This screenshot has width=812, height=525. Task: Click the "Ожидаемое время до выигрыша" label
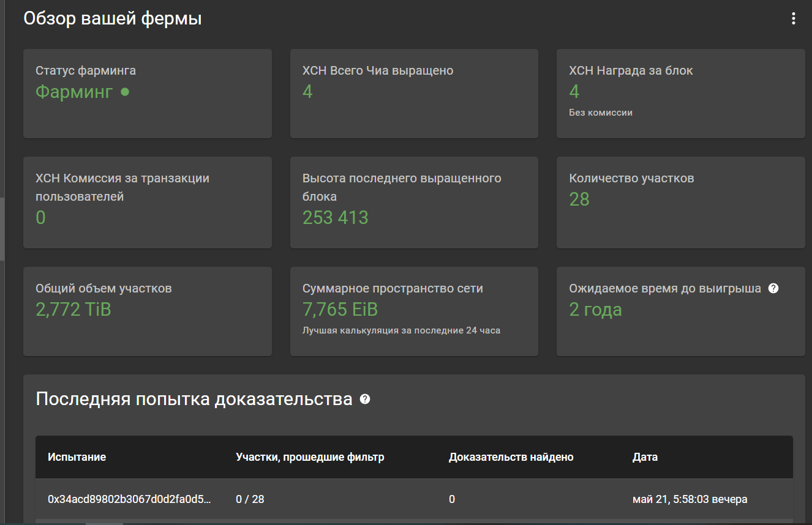(x=665, y=288)
